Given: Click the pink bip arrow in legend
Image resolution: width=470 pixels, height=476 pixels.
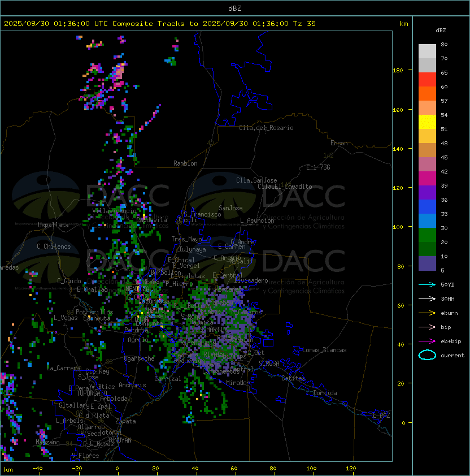Looking at the screenshot, I should point(427,327).
